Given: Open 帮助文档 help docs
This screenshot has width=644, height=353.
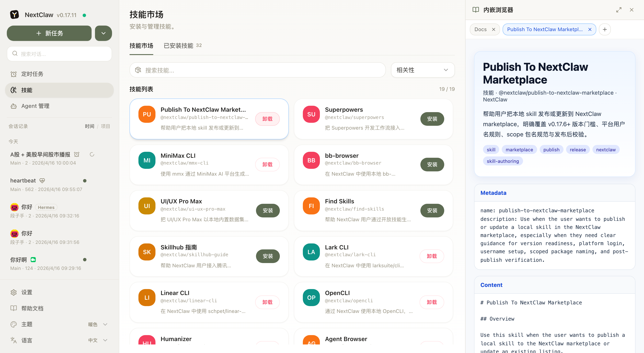Looking at the screenshot, I should click(x=32, y=308).
